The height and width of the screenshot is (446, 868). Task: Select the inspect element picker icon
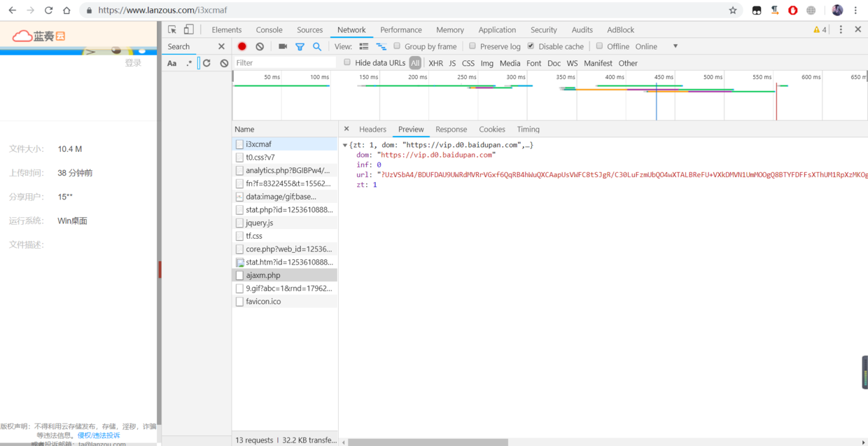[x=172, y=29]
